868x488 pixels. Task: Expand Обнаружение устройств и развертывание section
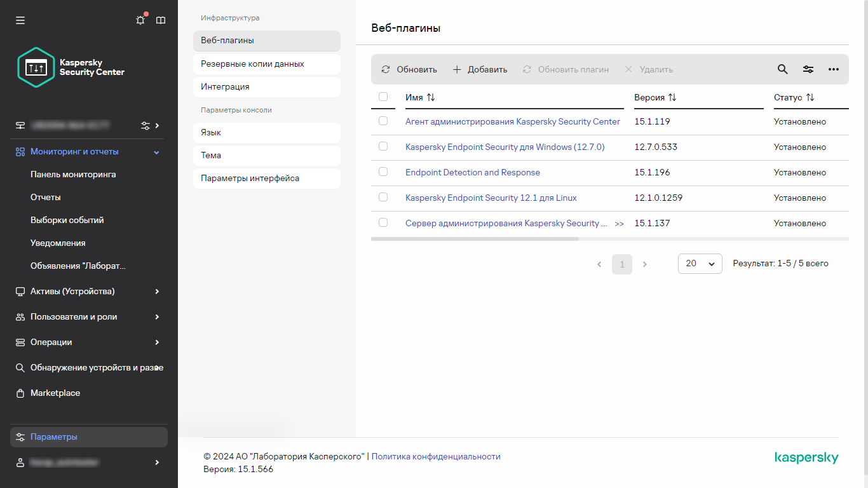tap(157, 367)
